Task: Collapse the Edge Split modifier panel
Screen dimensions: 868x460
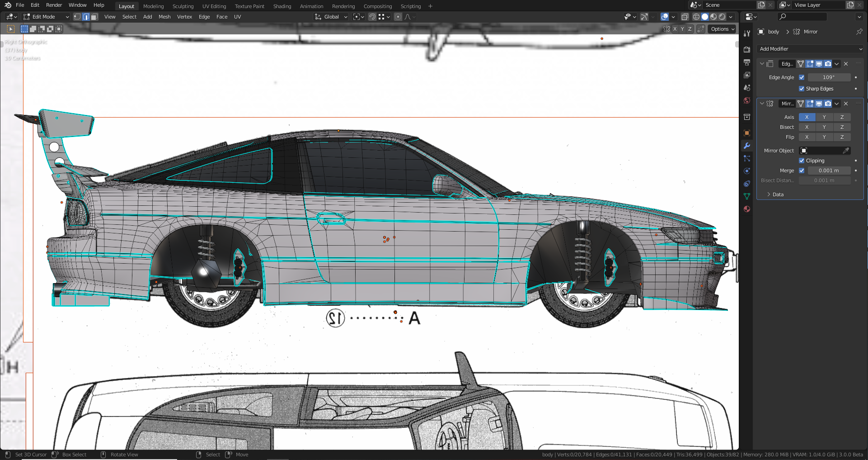Action: [762, 64]
